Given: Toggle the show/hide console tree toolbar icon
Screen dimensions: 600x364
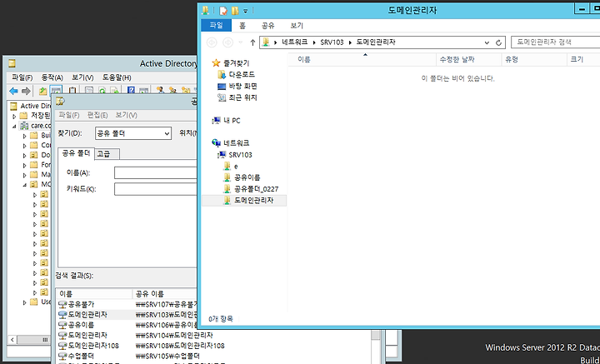Looking at the screenshot, I should [x=56, y=91].
